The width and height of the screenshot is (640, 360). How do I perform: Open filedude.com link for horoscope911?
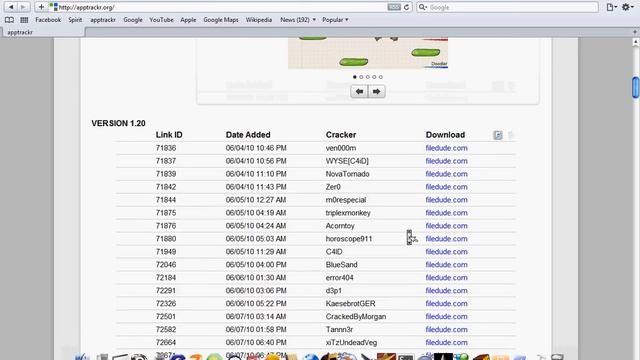(x=447, y=239)
